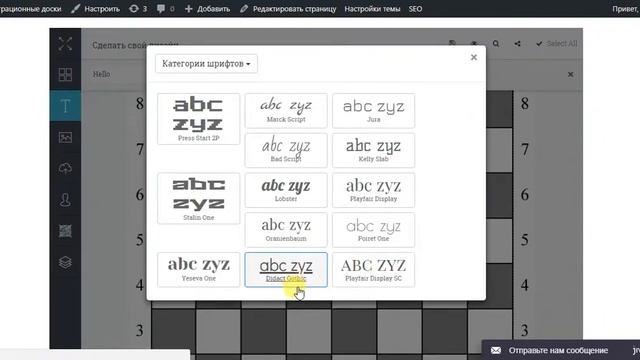Open the stamp/clipart tool in sidebar
640x360 pixels.
[65, 200]
